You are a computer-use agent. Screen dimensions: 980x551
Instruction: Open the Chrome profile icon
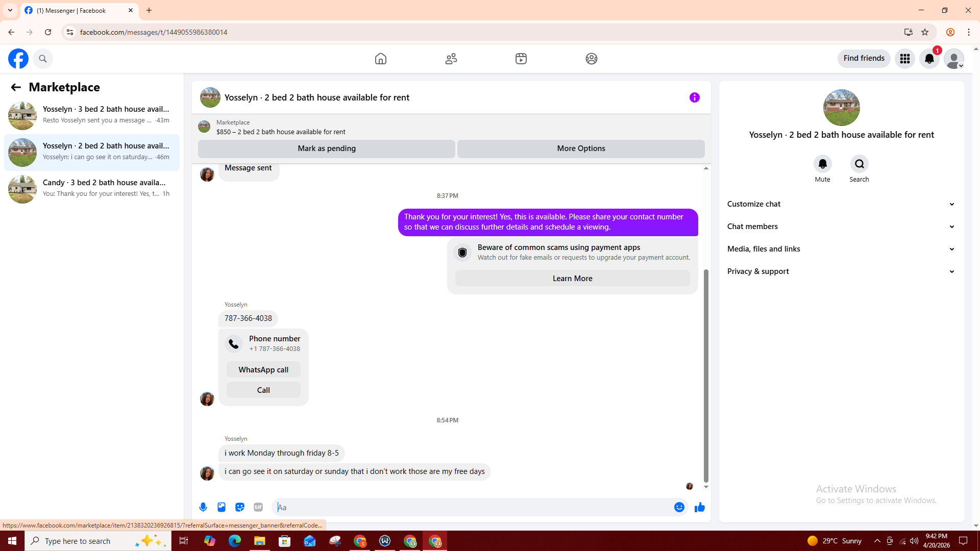point(950,32)
